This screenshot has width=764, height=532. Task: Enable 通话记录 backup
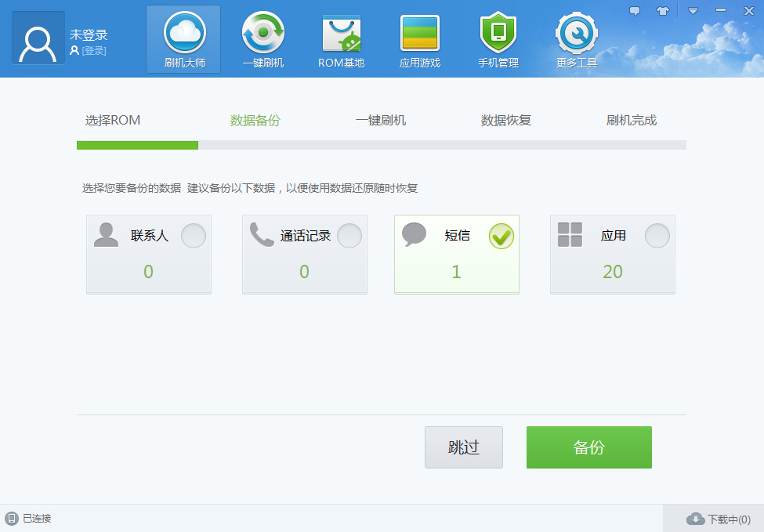[349, 235]
